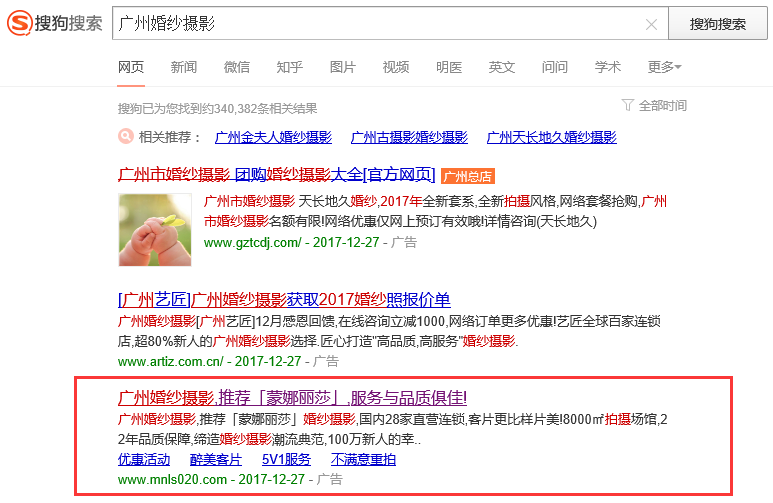
Task: Open related suggestion 广州古摄影婚纱摄影
Action: point(409,137)
